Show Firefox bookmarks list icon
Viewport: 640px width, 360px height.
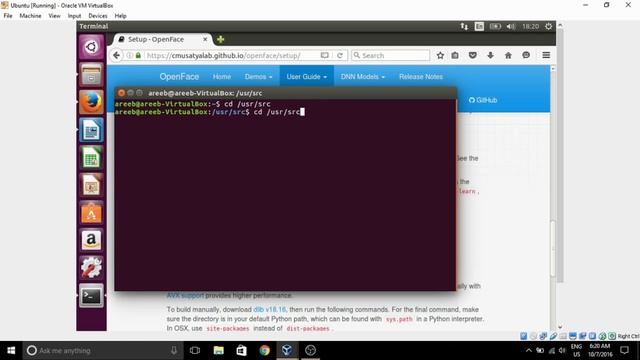tap(455, 55)
